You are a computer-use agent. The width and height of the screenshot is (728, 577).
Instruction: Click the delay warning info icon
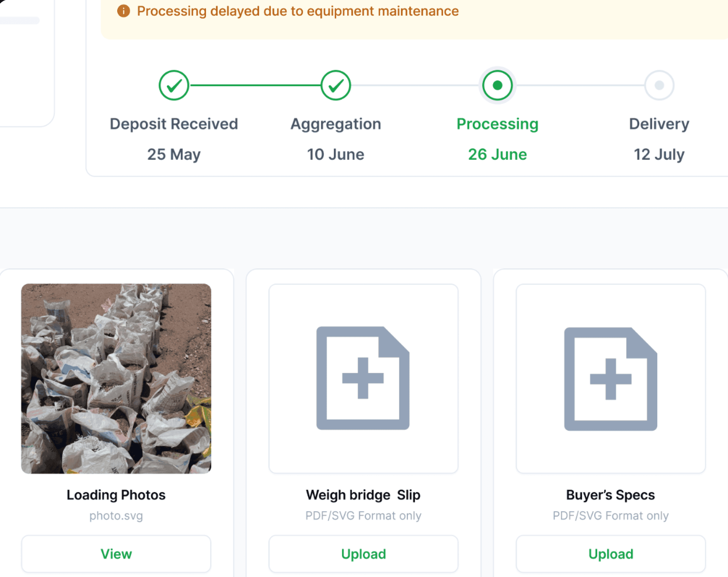point(124,11)
